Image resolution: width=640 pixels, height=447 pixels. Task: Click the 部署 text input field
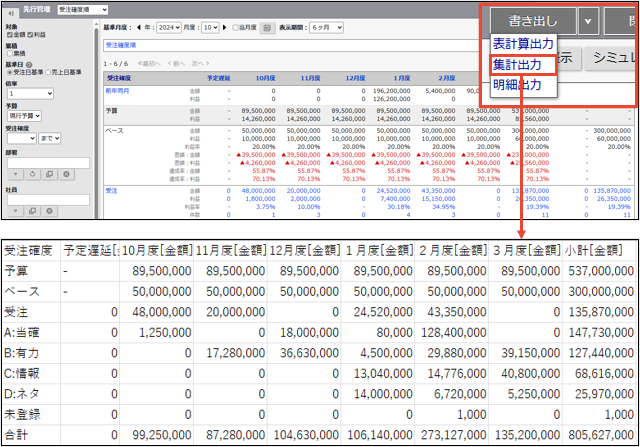(48, 163)
